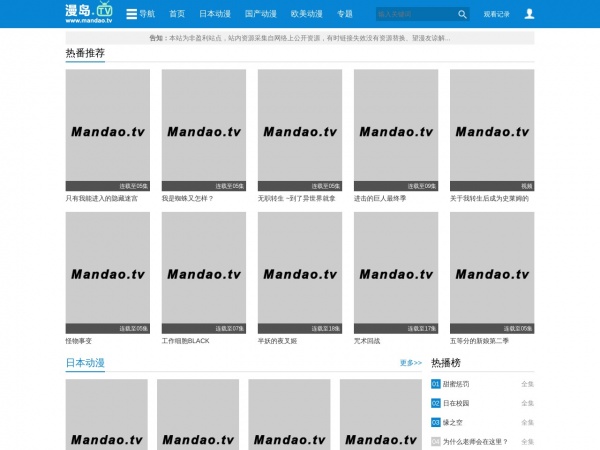Open the user profile icon
Viewport: 600px width, 450px height.
point(529,14)
